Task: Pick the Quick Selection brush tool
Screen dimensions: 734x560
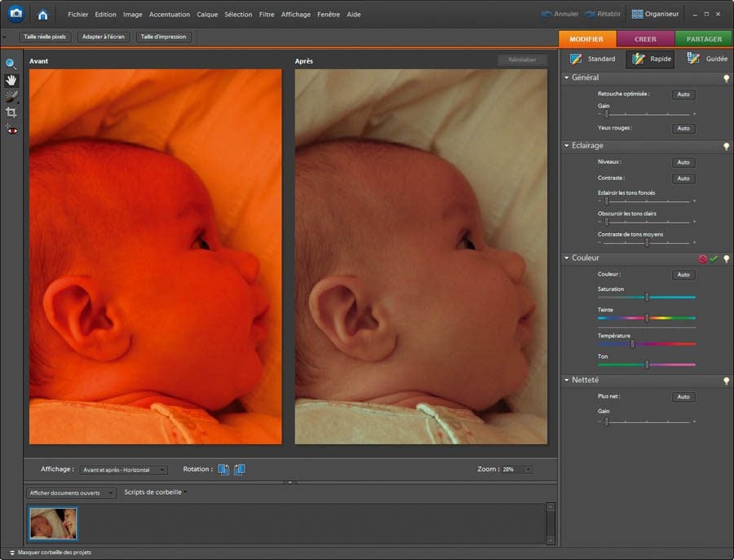Action: [11, 96]
